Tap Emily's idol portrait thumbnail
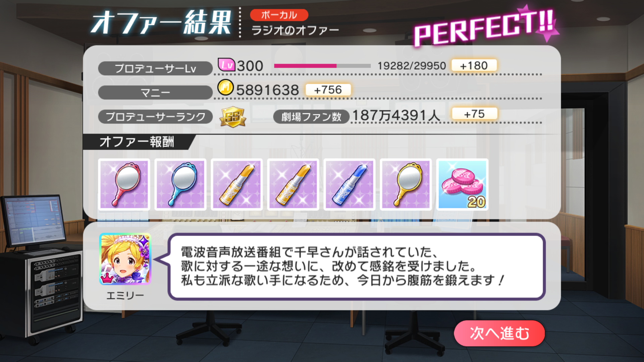This screenshot has width=644, height=362. click(x=125, y=259)
